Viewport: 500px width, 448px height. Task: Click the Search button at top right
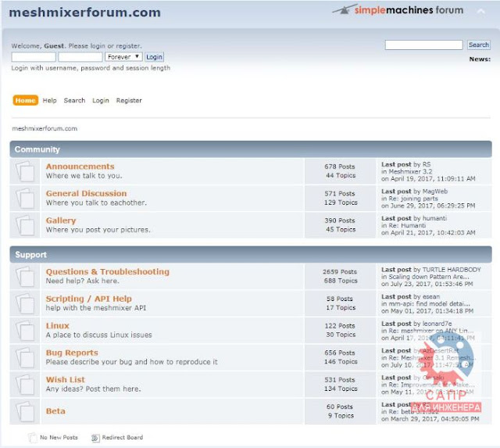pyautogui.click(x=479, y=45)
